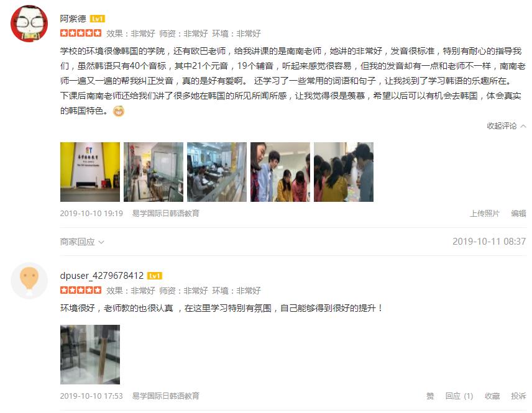Click 投诉 to report the second review
The width and height of the screenshot is (532, 413).
pyautogui.click(x=518, y=396)
